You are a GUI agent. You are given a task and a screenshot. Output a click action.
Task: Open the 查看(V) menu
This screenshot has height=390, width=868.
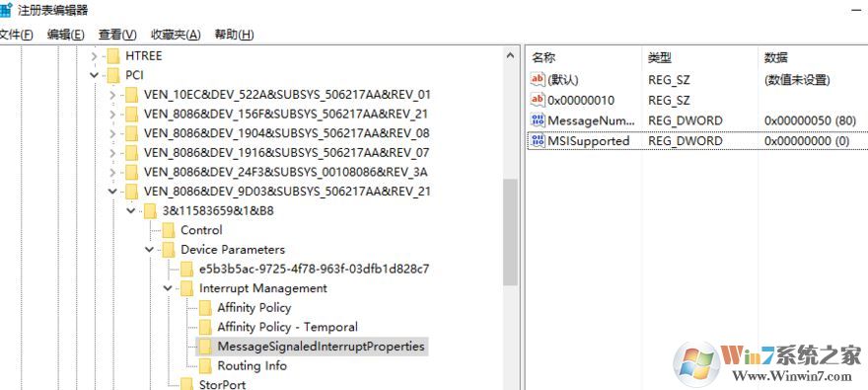pos(117,35)
